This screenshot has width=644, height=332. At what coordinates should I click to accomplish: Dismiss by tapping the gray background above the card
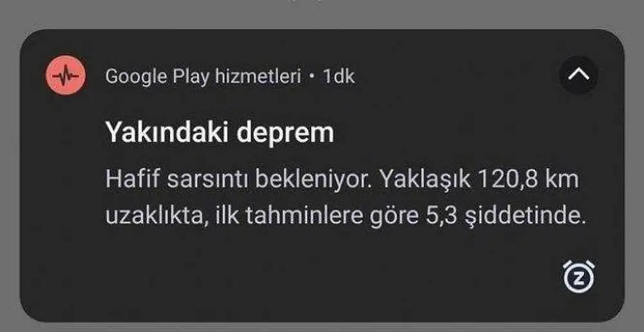coord(322,13)
